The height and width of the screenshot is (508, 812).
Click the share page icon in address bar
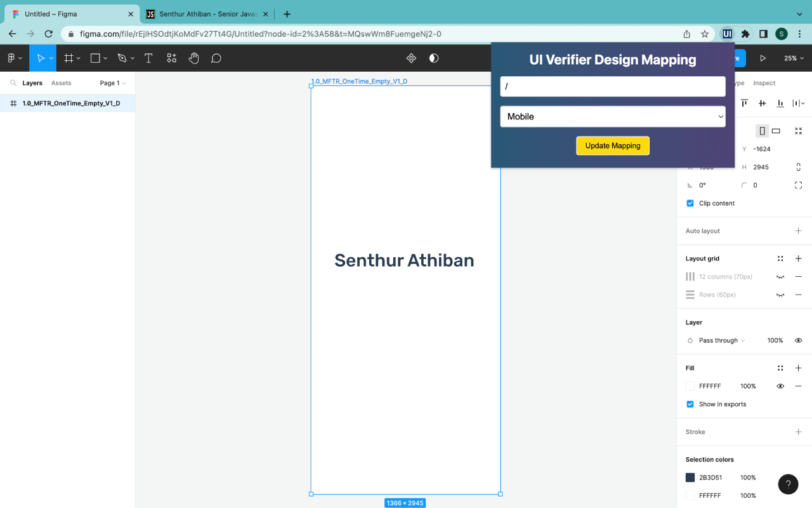(687, 34)
